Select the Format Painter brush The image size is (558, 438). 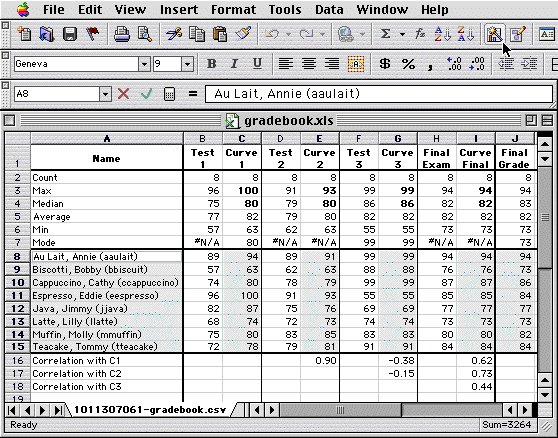(x=243, y=34)
